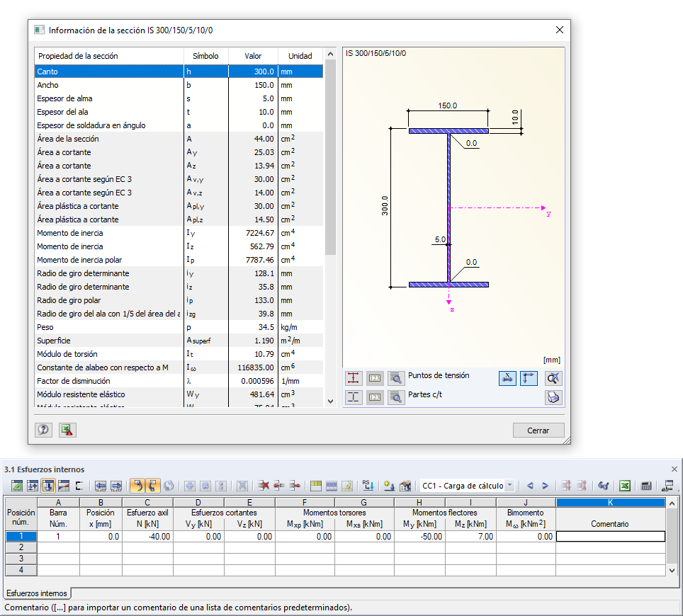Toggle principal axes display button
This screenshot has width=683, height=616.
529,378
